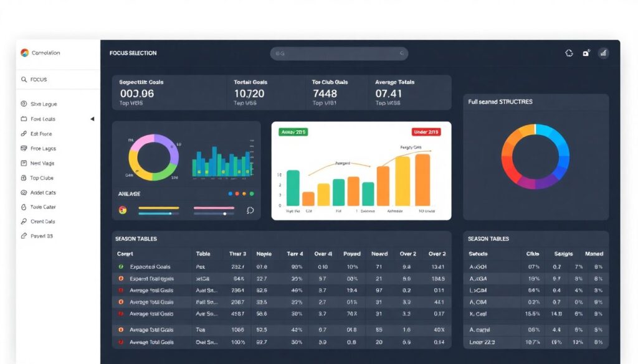
Task: Click the red Under chart badge
Action: point(426,132)
